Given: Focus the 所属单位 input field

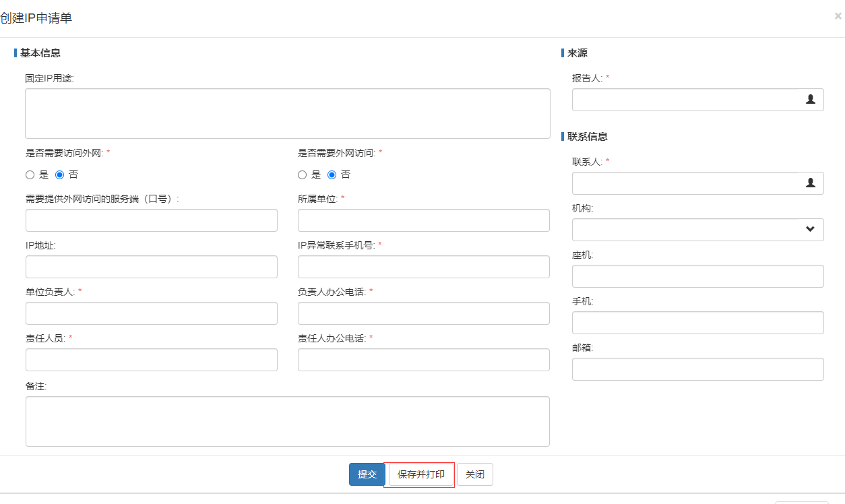Looking at the screenshot, I should (x=423, y=220).
